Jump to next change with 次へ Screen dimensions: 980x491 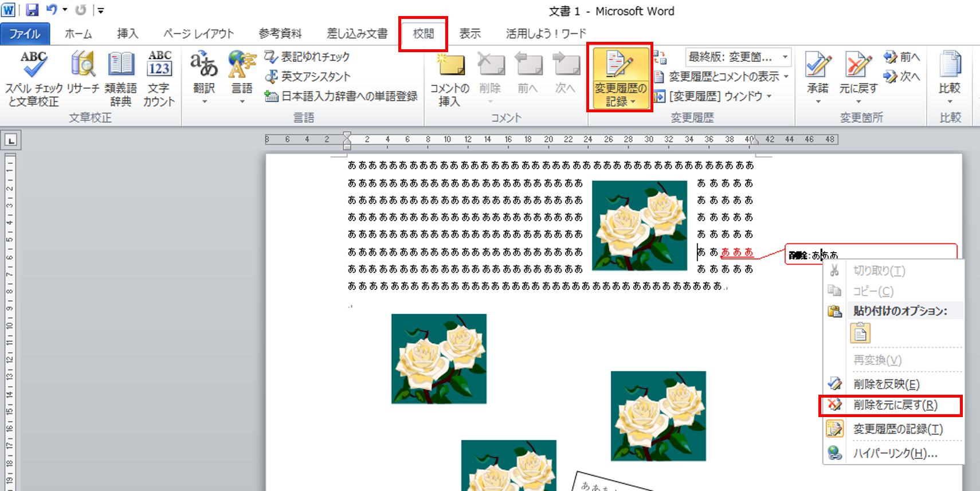pos(902,76)
